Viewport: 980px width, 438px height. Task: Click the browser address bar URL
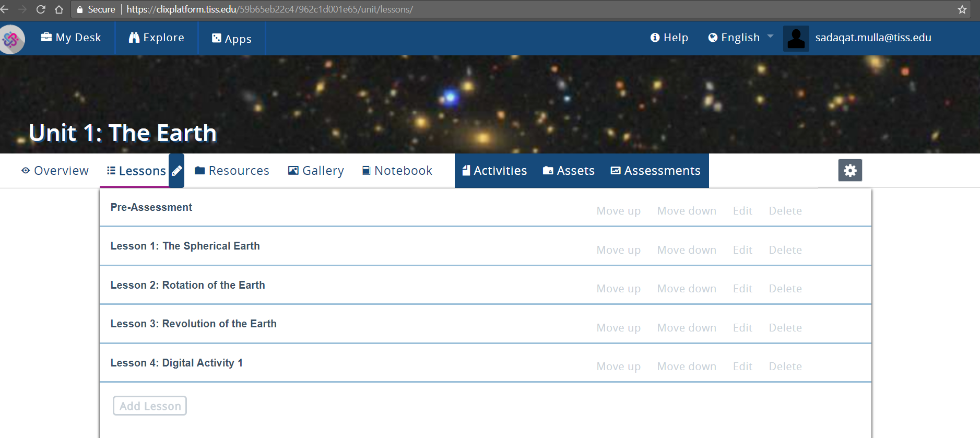269,9
